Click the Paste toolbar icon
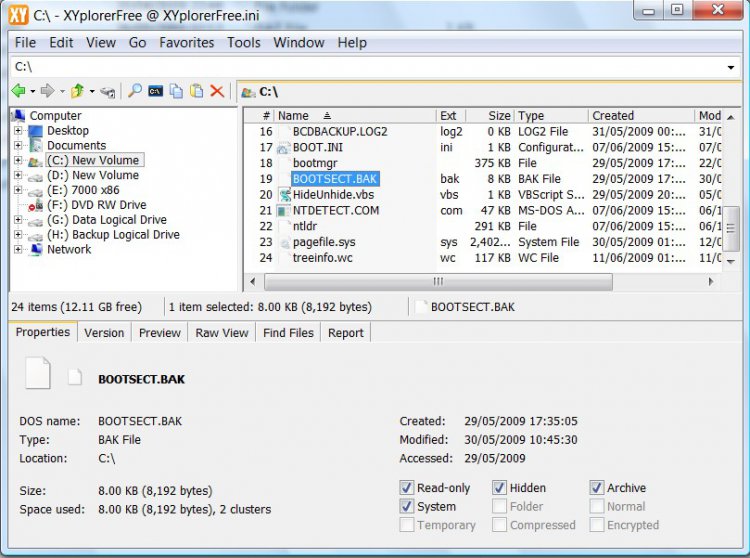This screenshot has width=750, height=558. point(197,91)
